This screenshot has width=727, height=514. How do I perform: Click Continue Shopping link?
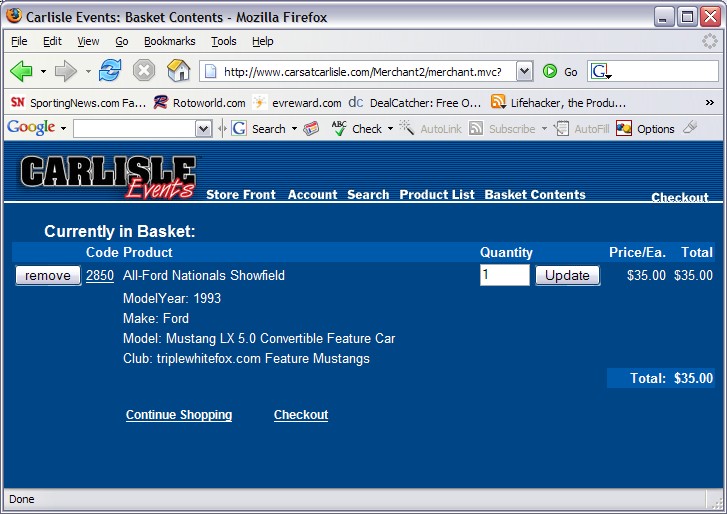[x=179, y=415]
